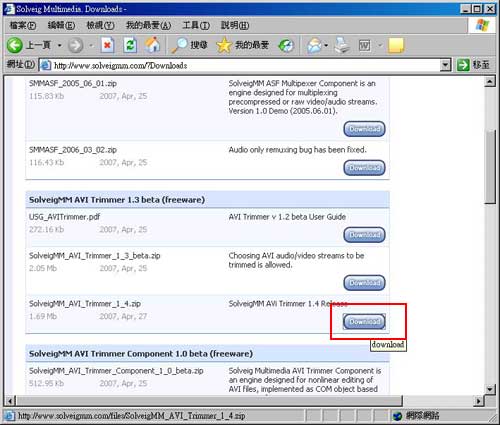Click the status bar URL text
This screenshot has height=425, width=500.
coord(132,416)
